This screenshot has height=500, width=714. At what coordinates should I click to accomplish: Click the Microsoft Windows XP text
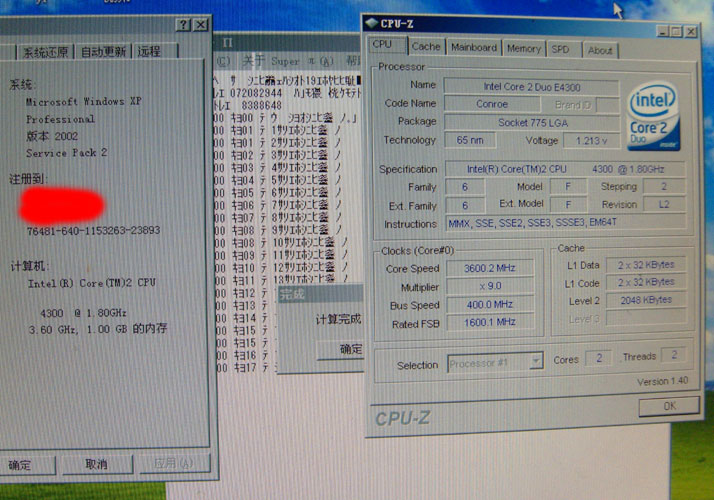coord(83,102)
